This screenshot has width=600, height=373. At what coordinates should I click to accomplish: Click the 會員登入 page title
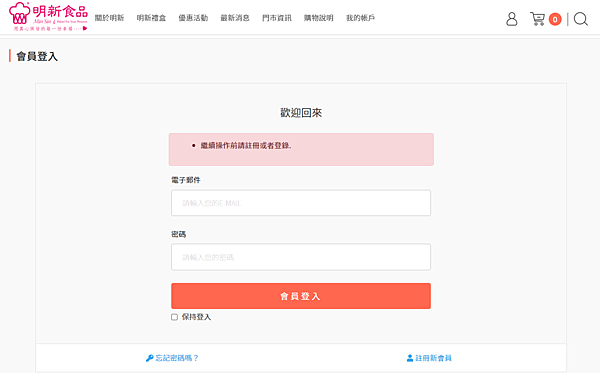click(x=37, y=57)
